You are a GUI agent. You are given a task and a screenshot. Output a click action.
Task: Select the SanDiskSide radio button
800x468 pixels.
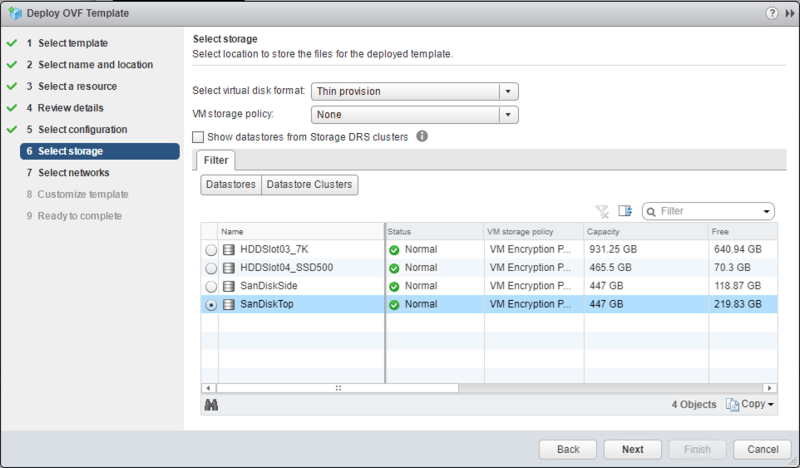(x=210, y=287)
